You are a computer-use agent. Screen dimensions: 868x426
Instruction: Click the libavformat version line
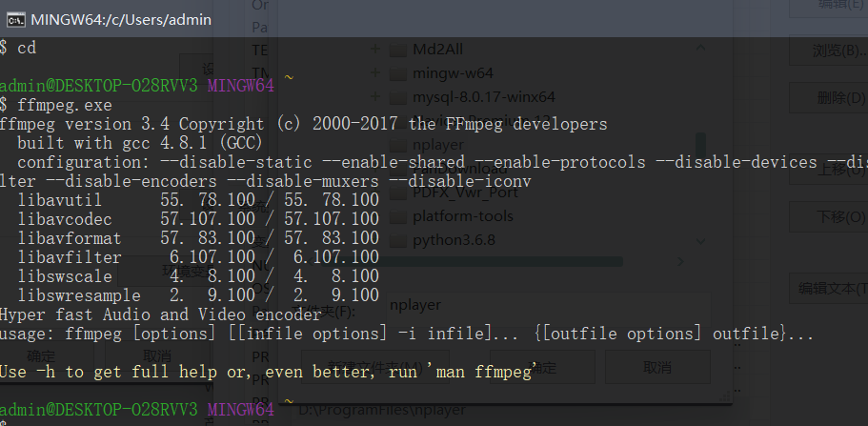pyautogui.click(x=198, y=238)
